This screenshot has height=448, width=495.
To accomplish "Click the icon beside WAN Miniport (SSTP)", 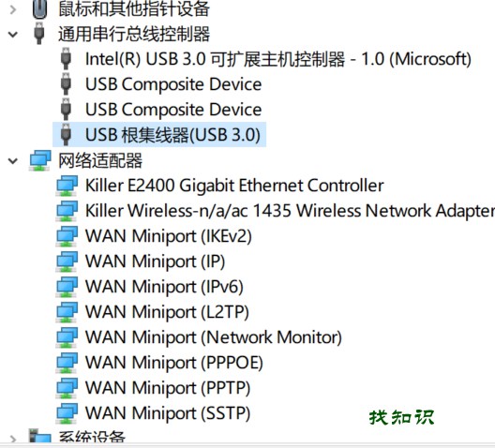I will pyautogui.click(x=67, y=413).
